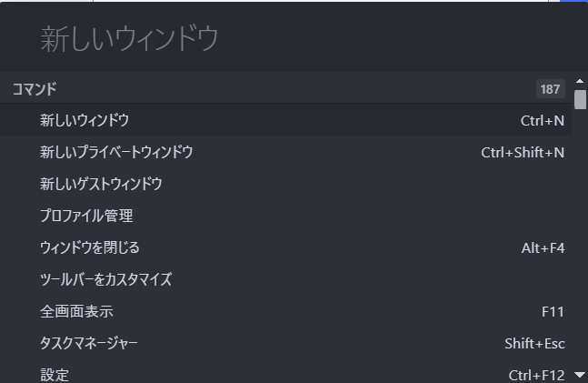Viewport: 588px width, 383px height.
Task: Select the 新しいウィンドウ command
Action: tap(85, 120)
